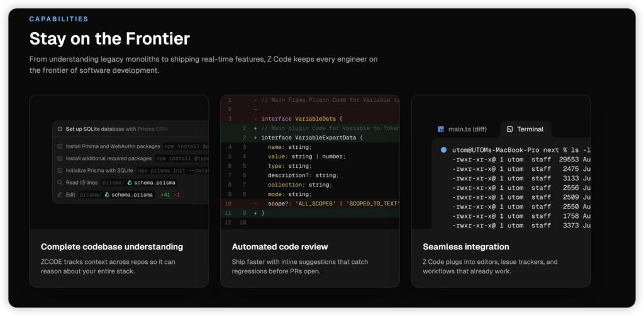Viewport: 644px width, 316px height.
Task: Click the terminal glyph on the Terminal tab
Action: (509, 129)
